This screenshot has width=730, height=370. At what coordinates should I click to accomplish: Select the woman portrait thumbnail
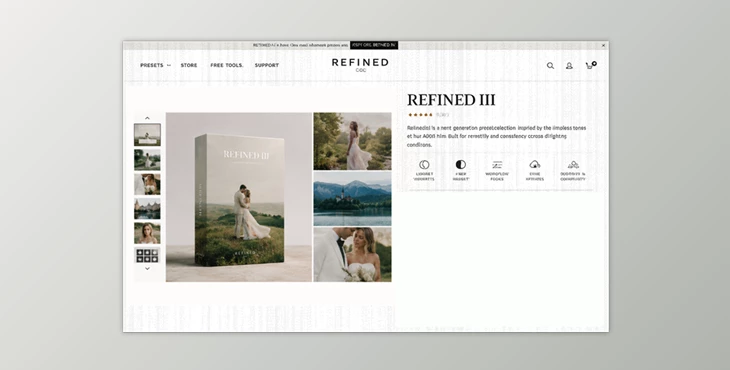(x=147, y=233)
